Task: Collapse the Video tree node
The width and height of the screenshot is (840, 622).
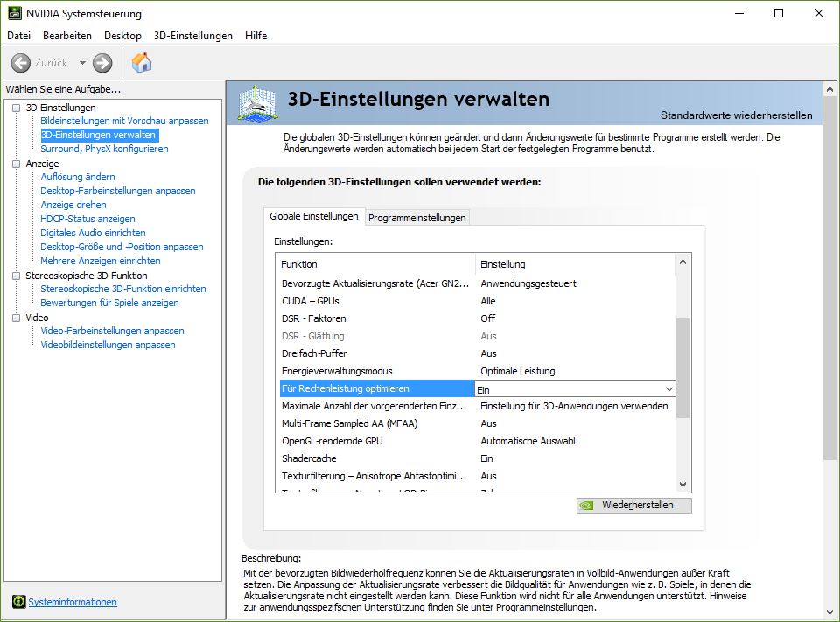Action: [x=16, y=318]
